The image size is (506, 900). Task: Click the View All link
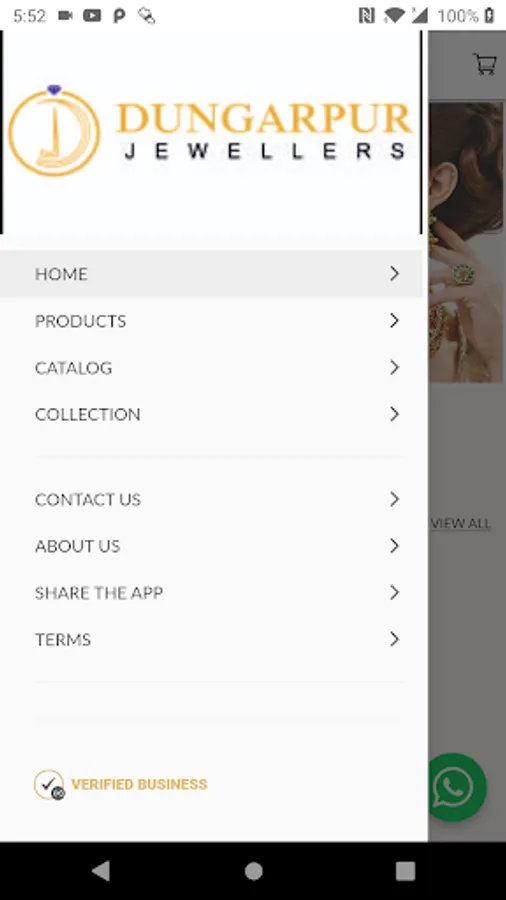coord(461,523)
